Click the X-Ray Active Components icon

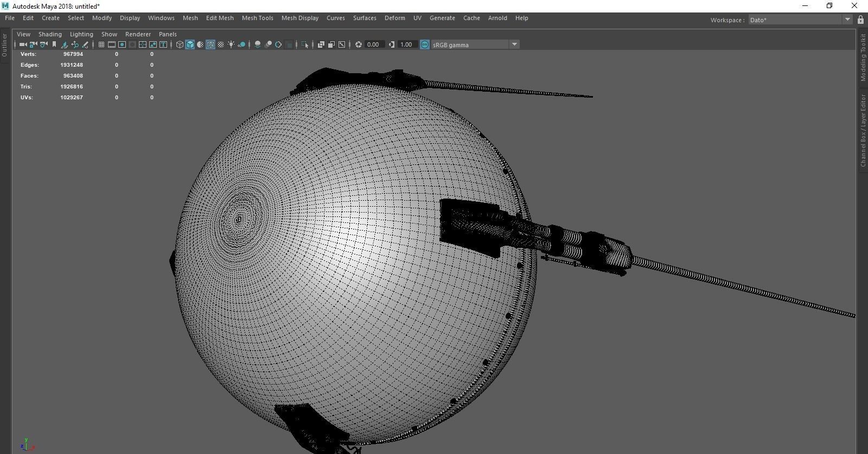(x=331, y=44)
